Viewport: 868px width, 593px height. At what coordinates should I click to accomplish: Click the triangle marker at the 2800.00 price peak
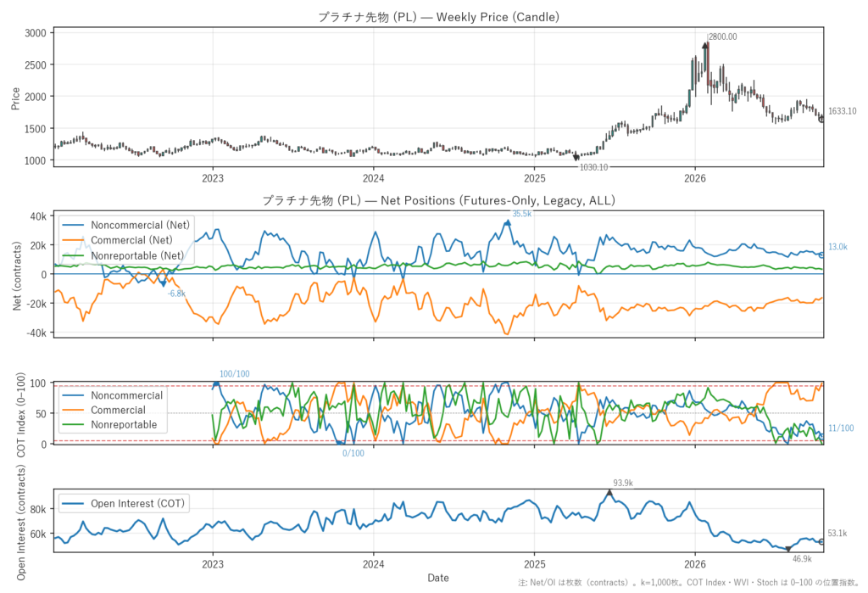704,46
